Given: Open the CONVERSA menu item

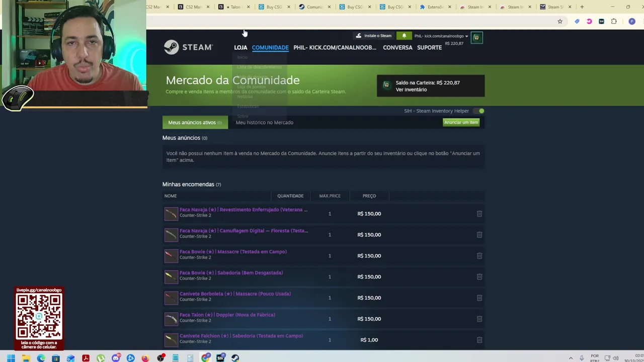Looking at the screenshot, I should click(397, 47).
